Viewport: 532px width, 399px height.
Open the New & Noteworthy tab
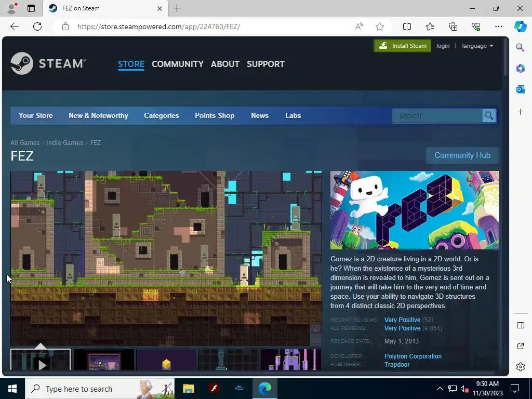coord(98,116)
